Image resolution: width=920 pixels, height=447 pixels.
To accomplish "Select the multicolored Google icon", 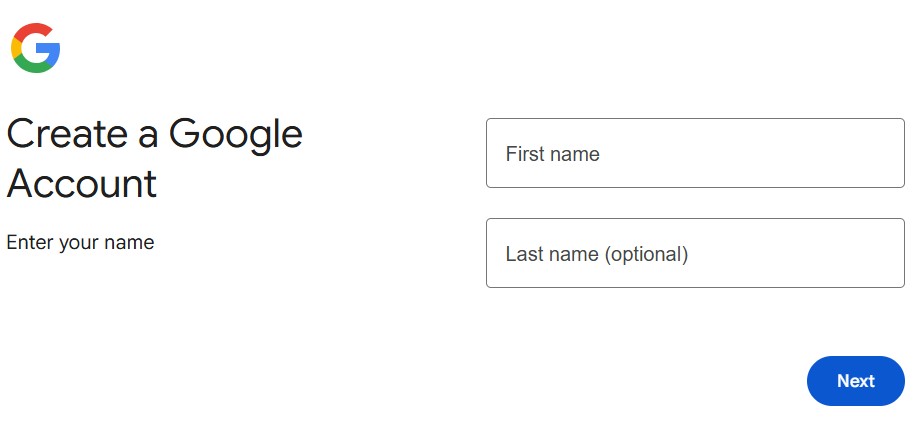I will (36, 48).
